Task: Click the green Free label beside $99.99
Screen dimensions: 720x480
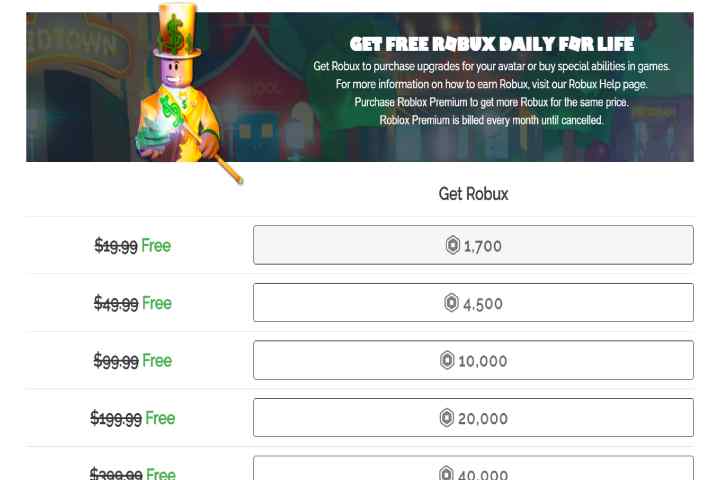Action: click(157, 361)
